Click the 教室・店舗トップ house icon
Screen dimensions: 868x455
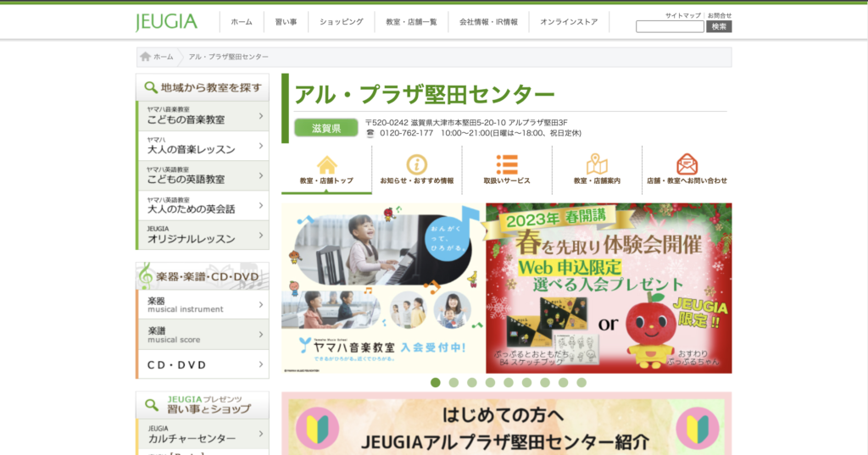326,164
